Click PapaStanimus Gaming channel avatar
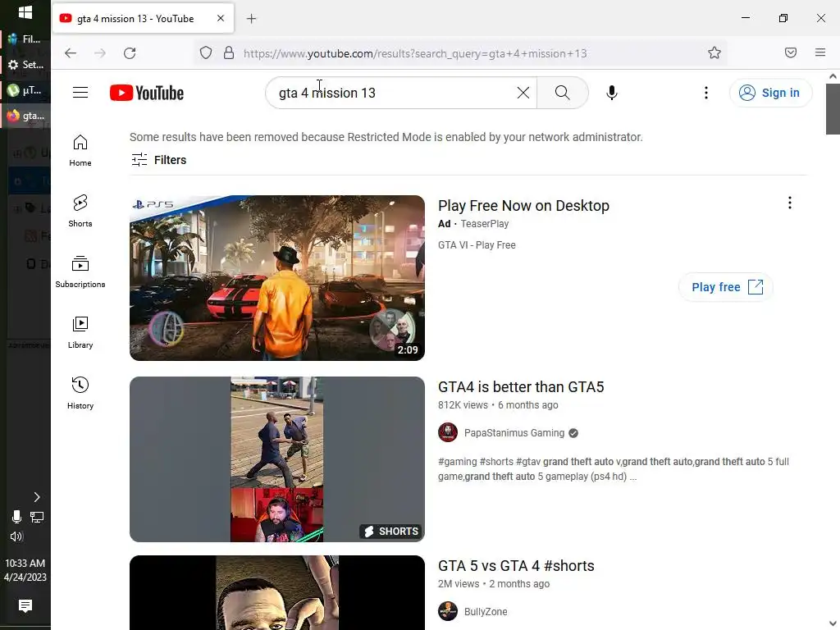 coord(448,432)
